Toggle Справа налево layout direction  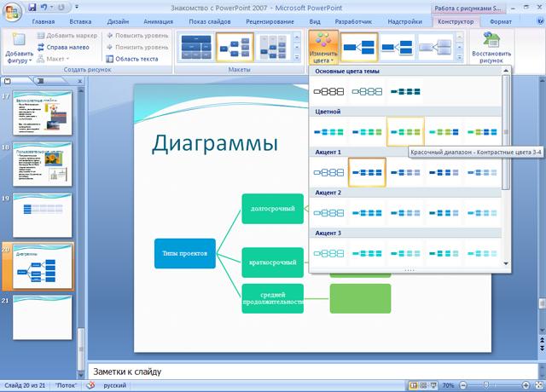tap(63, 48)
